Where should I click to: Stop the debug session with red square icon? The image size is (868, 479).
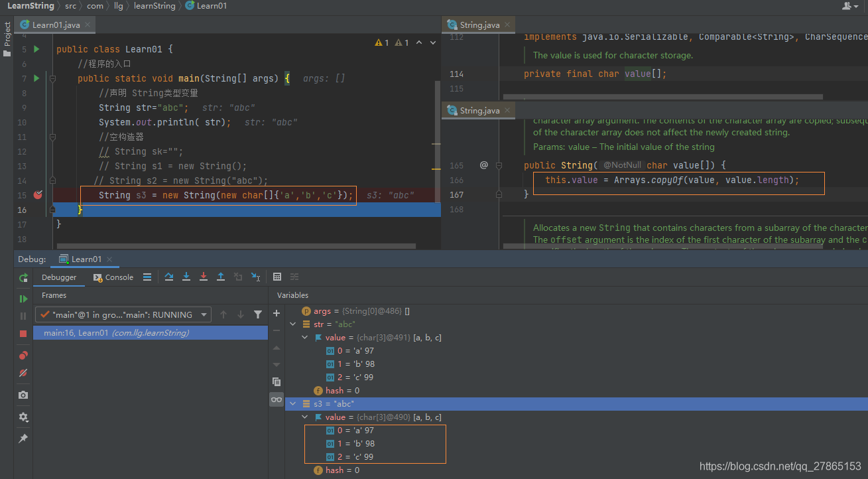point(23,332)
